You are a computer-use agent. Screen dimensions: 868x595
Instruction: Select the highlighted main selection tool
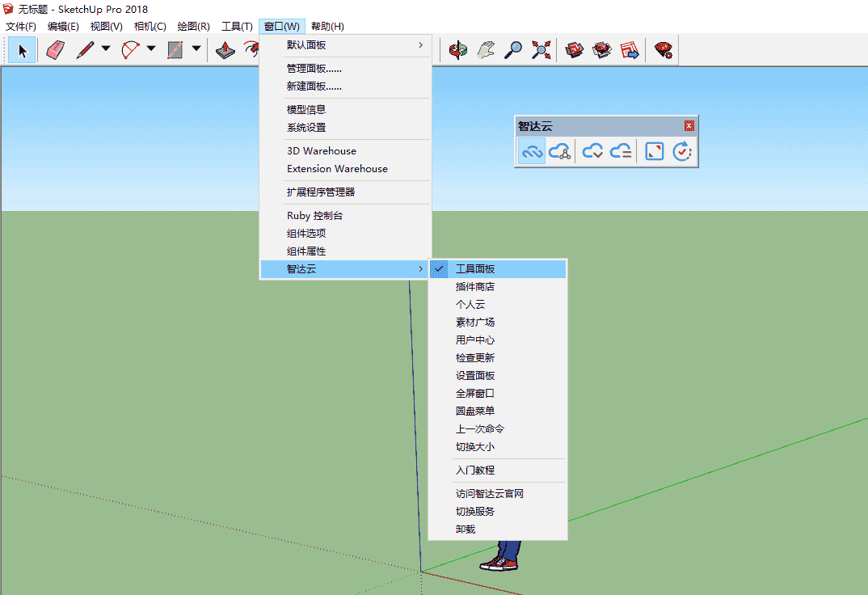tap(22, 49)
